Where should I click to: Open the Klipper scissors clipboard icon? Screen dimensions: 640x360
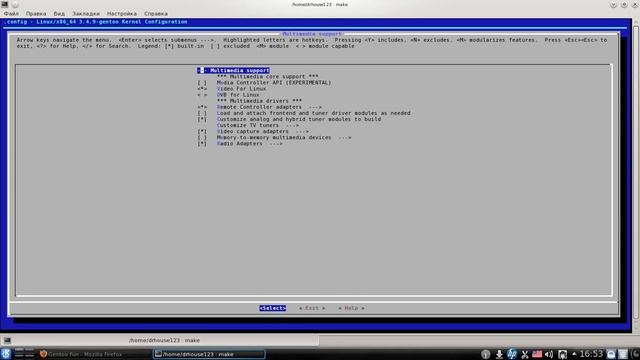click(x=524, y=354)
